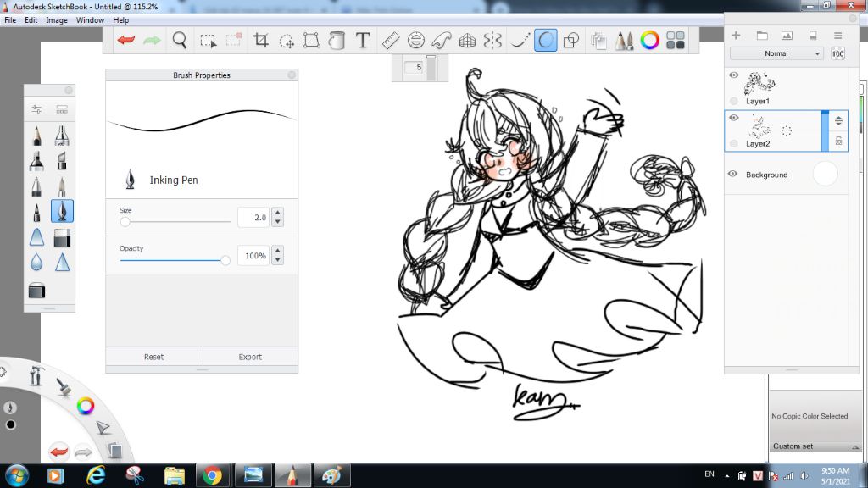The width and height of the screenshot is (868, 488).
Task: Toggle Layer2 transparency lock icon
Action: 838,141
